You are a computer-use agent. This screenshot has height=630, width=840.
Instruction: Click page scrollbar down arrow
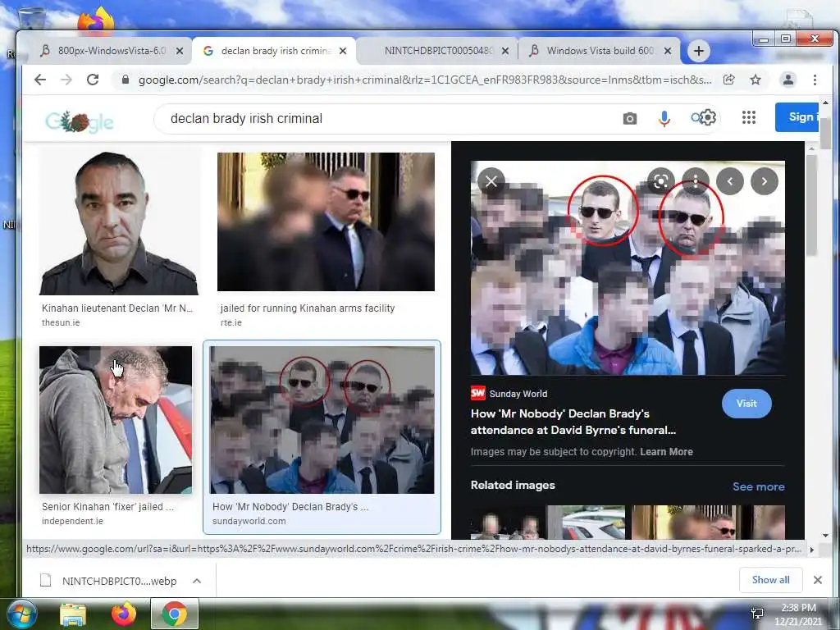pyautogui.click(x=825, y=535)
